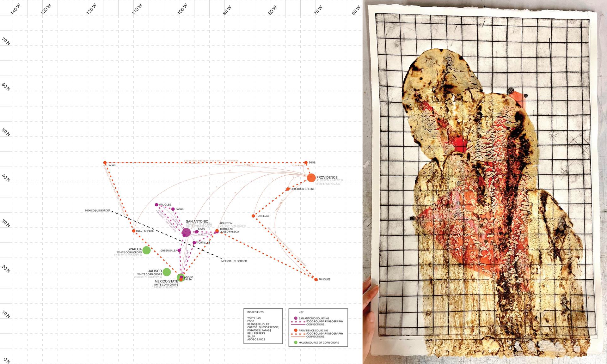Click the 'JALISCO' label
The height and width of the screenshot is (364, 607).
pyautogui.click(x=155, y=271)
